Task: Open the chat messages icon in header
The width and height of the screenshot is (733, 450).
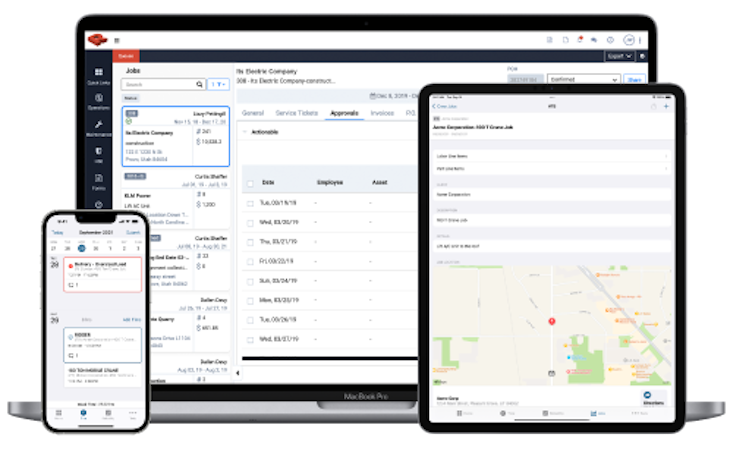Action: 594,40
